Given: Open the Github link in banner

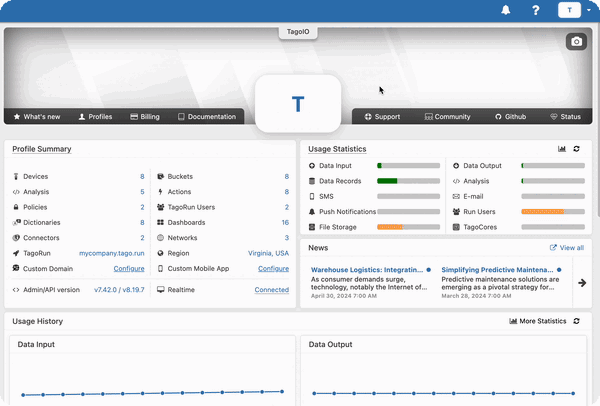Looking at the screenshot, I should 510,117.
